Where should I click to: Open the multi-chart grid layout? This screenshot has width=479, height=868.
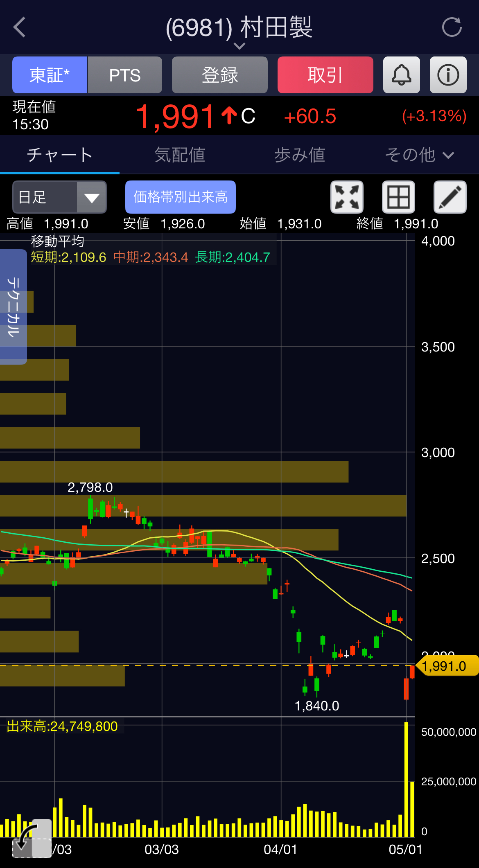pos(398,197)
